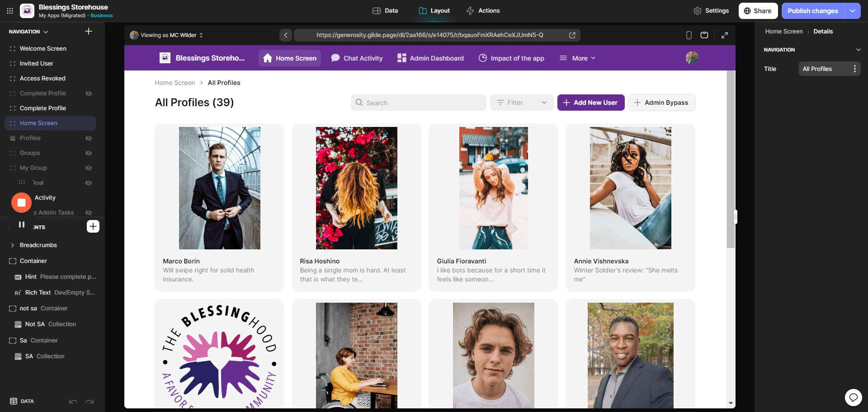This screenshot has width=868, height=412.
Task: Switch to the Data tab
Action: click(385, 11)
